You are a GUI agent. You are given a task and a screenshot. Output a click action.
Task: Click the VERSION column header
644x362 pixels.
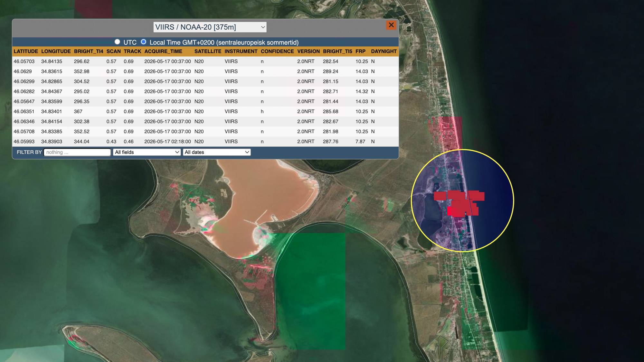(x=308, y=51)
